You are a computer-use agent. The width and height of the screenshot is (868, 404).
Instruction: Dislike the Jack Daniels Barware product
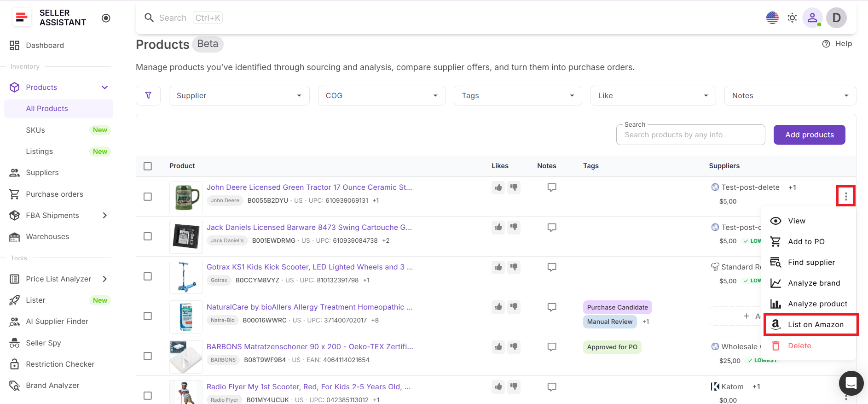coord(514,227)
